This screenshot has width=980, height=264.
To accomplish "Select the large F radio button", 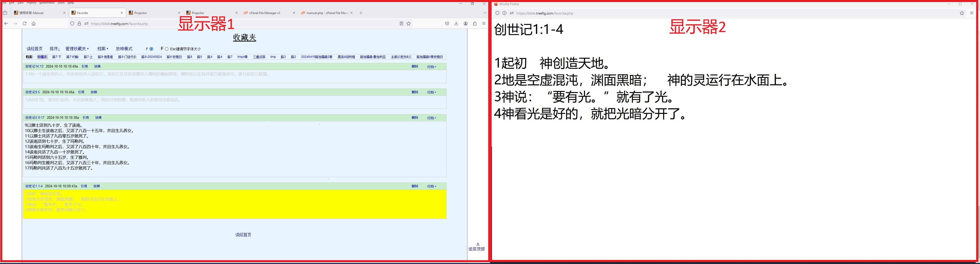I will (x=167, y=49).
